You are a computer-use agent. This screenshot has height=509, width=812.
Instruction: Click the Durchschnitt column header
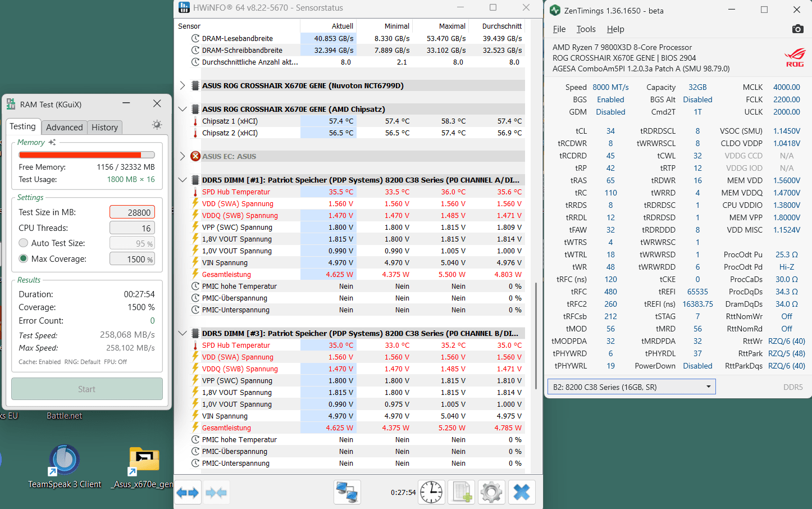(497, 26)
